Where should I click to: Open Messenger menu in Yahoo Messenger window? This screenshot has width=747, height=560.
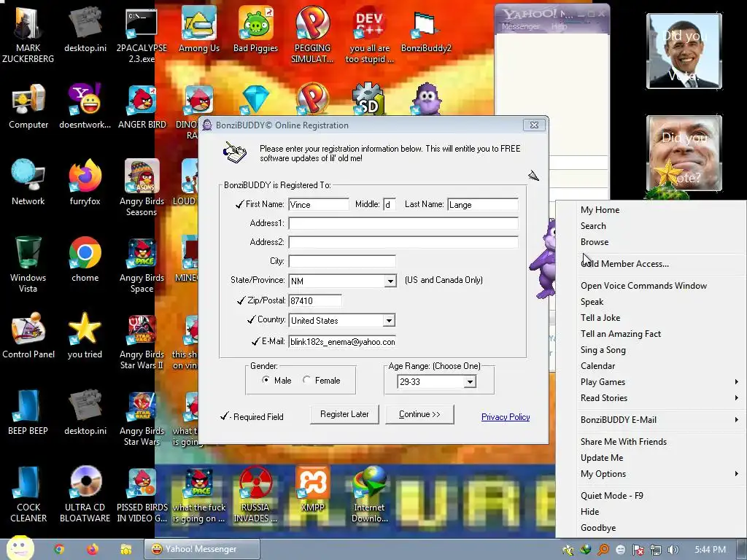[520, 26]
